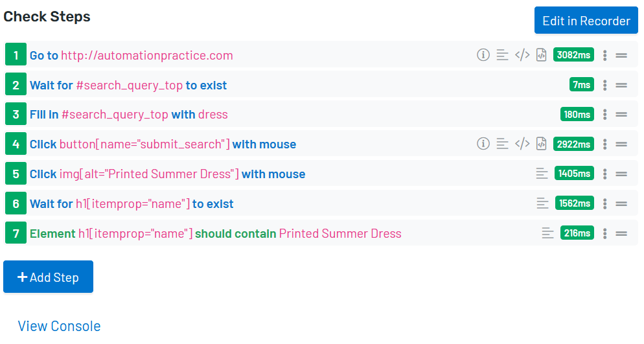
Task: Open the three-dot menu for step 3
Action: click(x=604, y=115)
